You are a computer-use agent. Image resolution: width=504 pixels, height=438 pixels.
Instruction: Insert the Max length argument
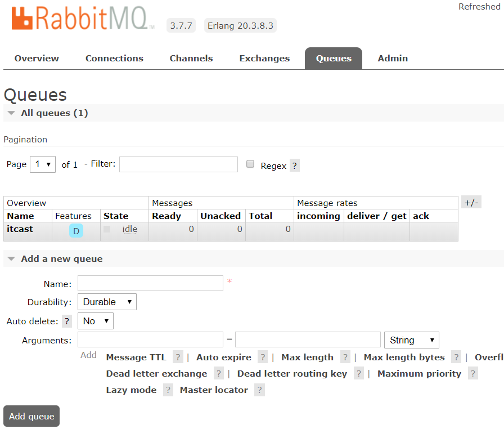(307, 357)
